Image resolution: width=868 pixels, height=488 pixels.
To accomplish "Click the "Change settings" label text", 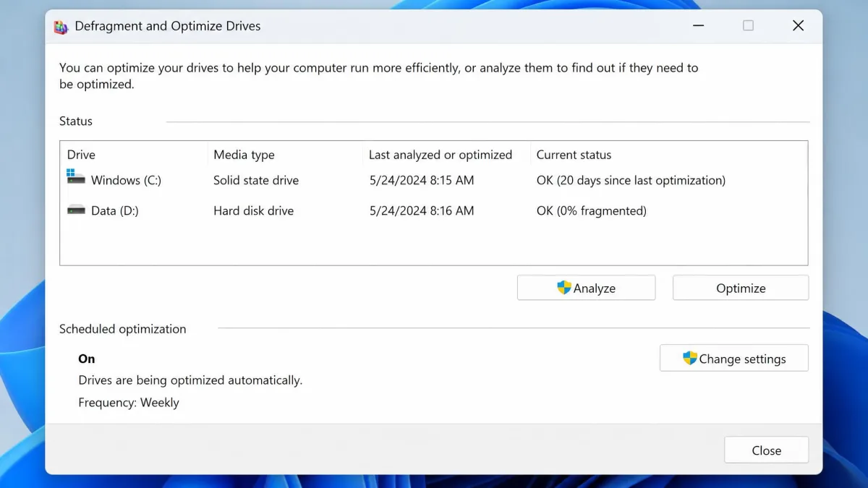I will (x=742, y=359).
